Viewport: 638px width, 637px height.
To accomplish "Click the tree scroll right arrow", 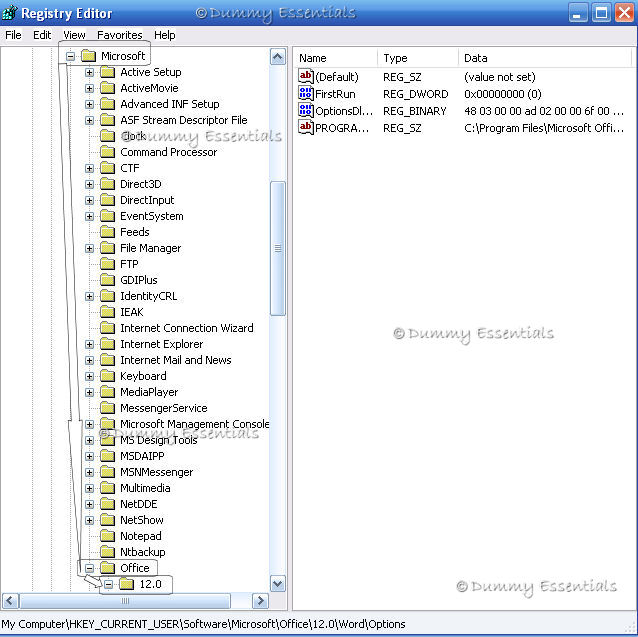I will coord(260,601).
